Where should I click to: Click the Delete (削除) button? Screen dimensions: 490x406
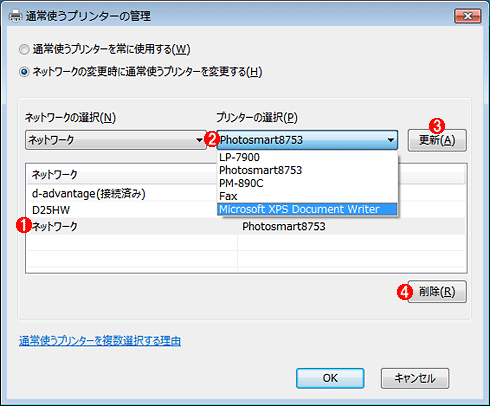pyautogui.click(x=437, y=292)
